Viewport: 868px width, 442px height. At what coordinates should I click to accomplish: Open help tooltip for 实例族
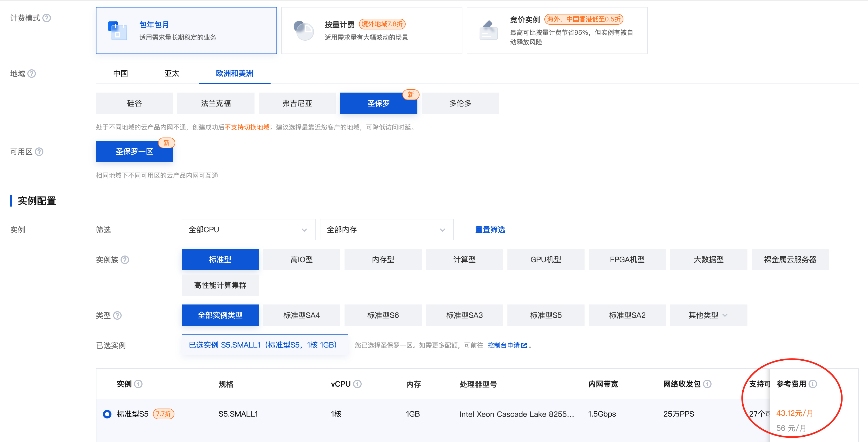pos(125,260)
